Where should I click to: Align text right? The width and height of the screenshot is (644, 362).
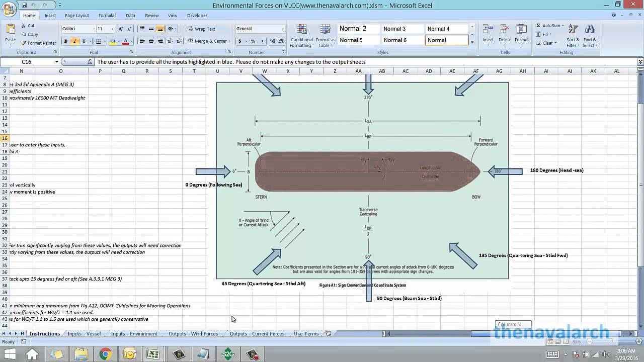160,41
